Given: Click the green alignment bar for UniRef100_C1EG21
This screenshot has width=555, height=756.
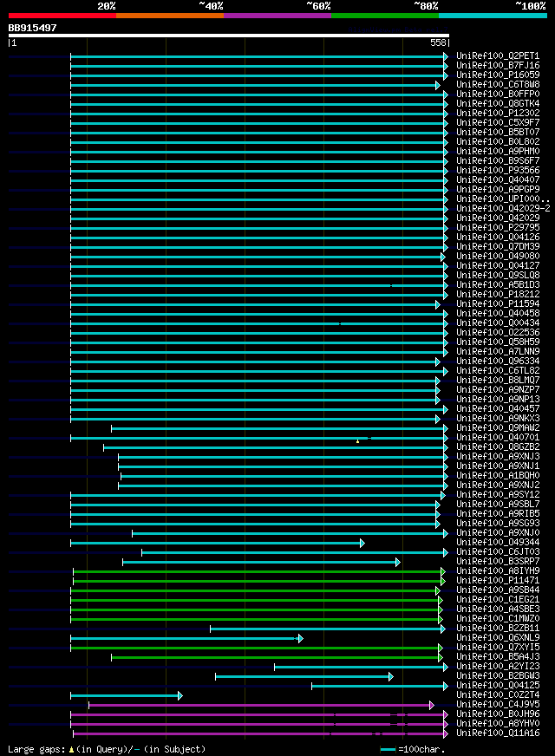Looking at the screenshot, I should point(257,600).
